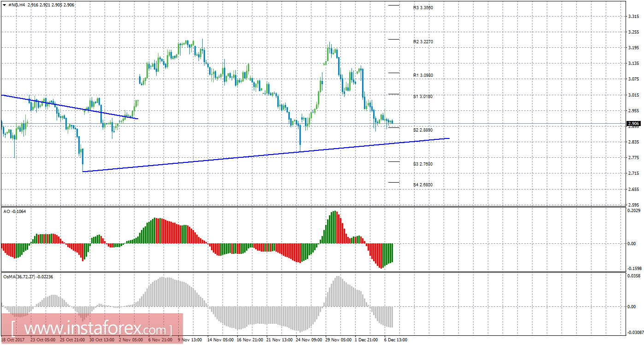Viewport: 644px width, 345px height.
Task: Click the 3.075 price axis label
Action: pos(633,79)
